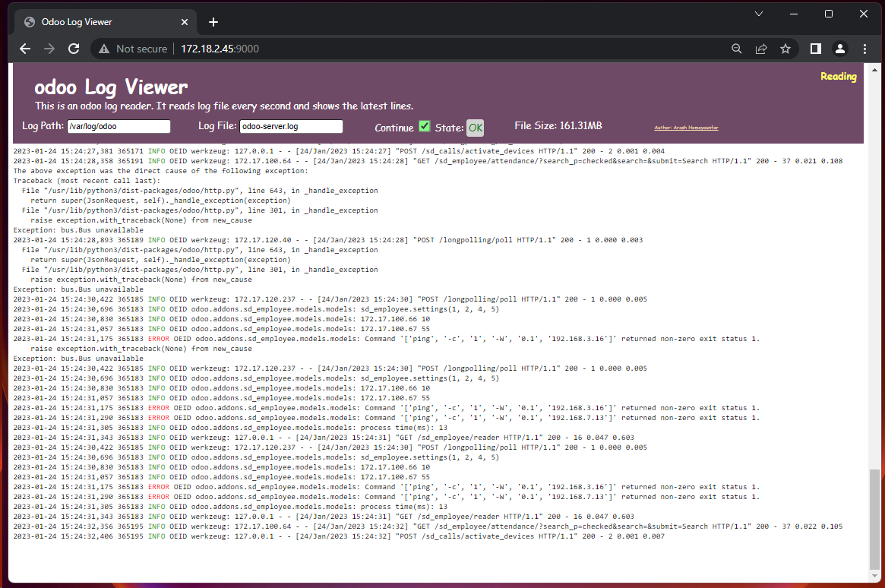Click the vertical scrollbar thumb
The height and width of the screenshot is (588, 885).
coord(874,519)
